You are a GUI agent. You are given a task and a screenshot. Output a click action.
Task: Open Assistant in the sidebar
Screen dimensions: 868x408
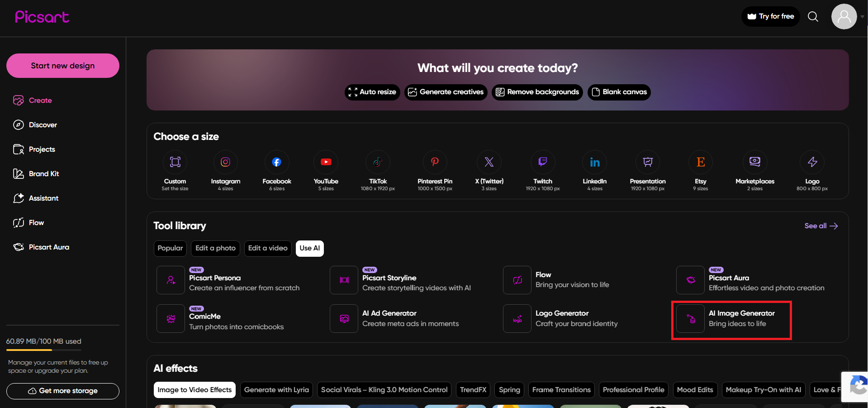point(36,198)
